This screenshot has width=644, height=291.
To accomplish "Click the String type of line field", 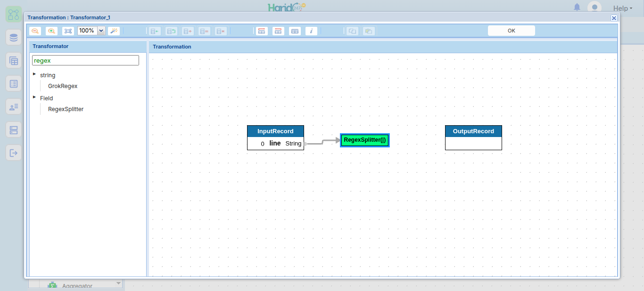I will [x=293, y=144].
